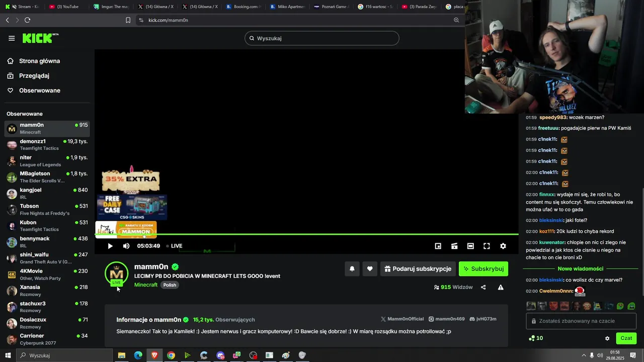Open chat settings gear
Image resolution: width=644 pixels, height=362 pixels.
pyautogui.click(x=607, y=338)
